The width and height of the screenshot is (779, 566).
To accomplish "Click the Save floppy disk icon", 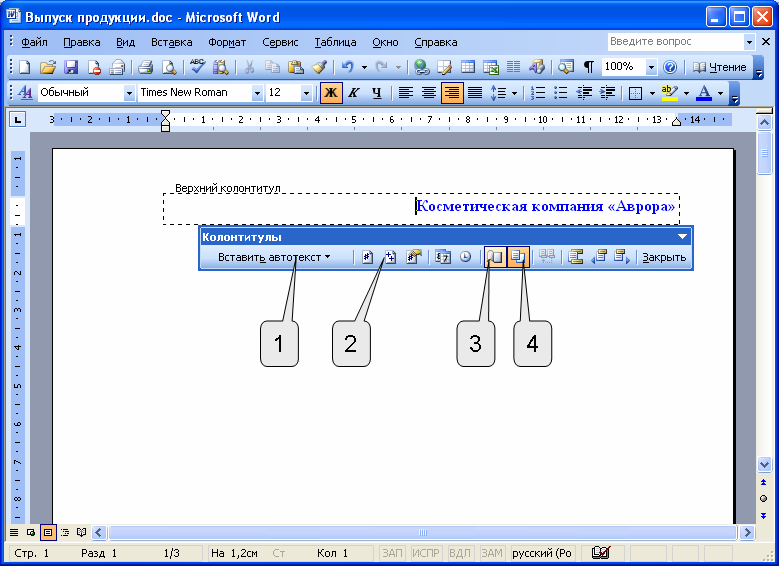I will coord(71,67).
